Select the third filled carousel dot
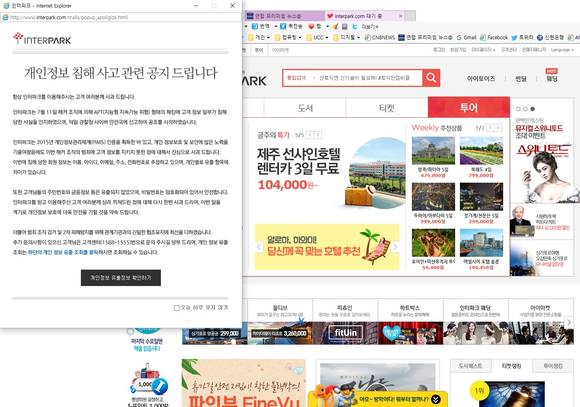This screenshot has height=407, width=580. coord(532,109)
